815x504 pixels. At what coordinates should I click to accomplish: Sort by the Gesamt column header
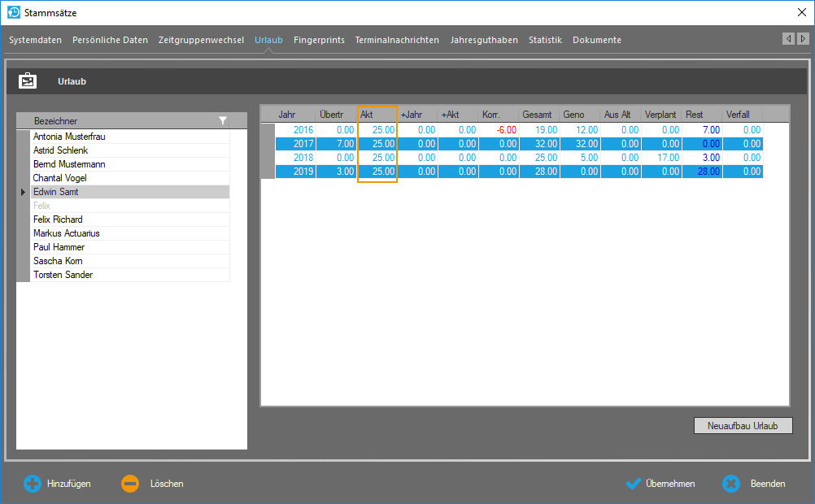click(537, 115)
